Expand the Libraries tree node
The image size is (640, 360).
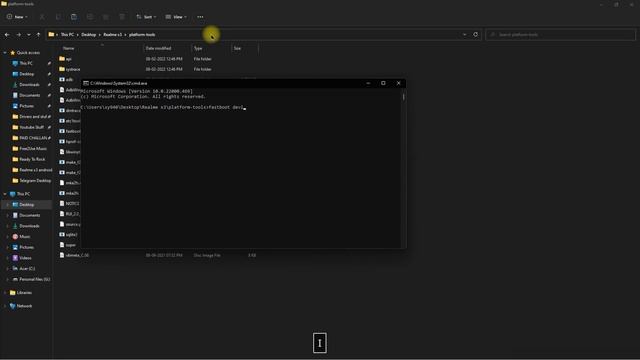pyautogui.click(x=5, y=293)
